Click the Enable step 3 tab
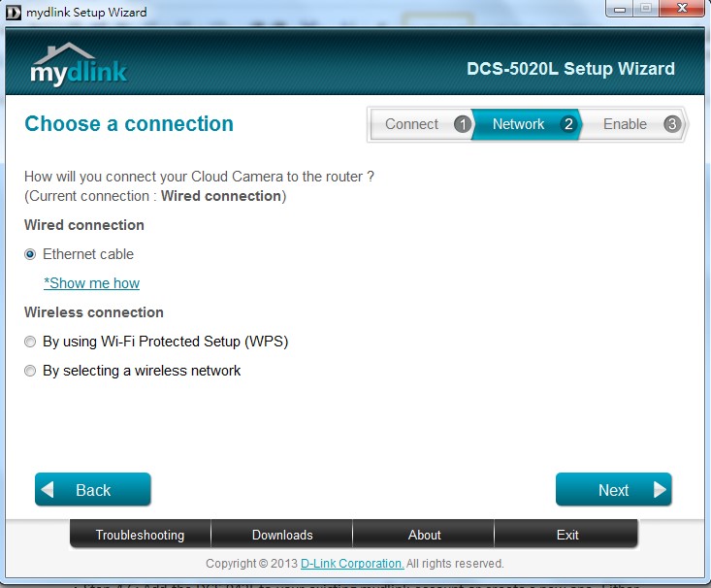Screen dimensions: 711x588 pos(633,124)
